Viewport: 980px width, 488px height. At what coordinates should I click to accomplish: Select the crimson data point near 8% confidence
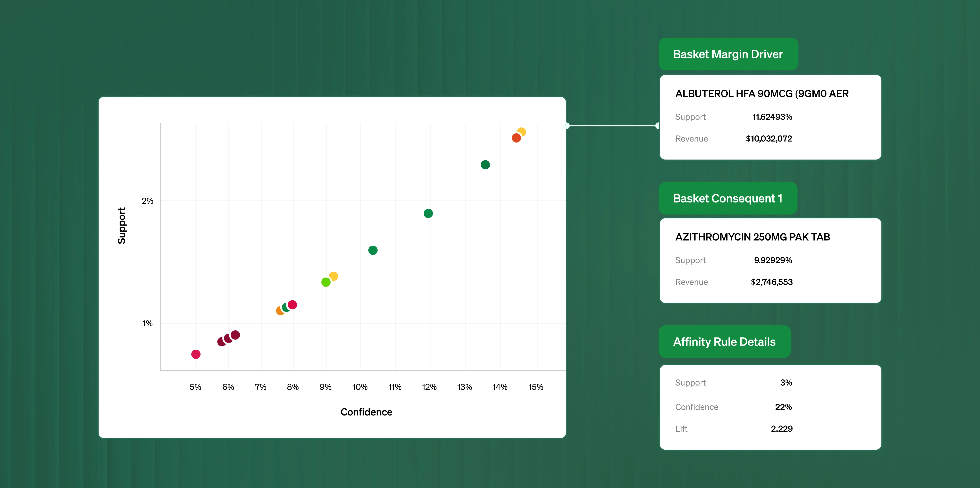click(x=293, y=304)
